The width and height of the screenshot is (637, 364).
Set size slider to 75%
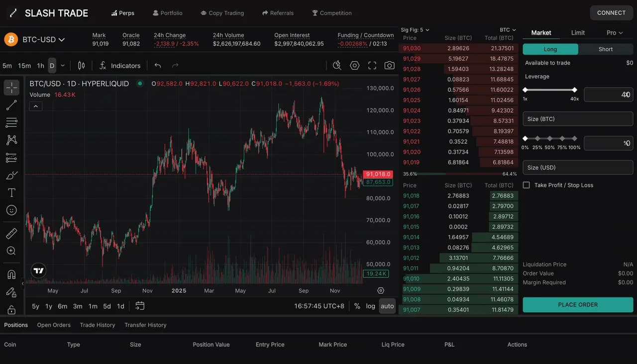(x=562, y=139)
